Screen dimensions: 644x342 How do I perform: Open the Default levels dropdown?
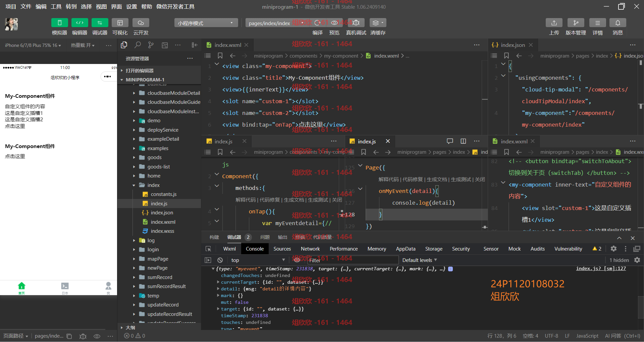coord(420,260)
